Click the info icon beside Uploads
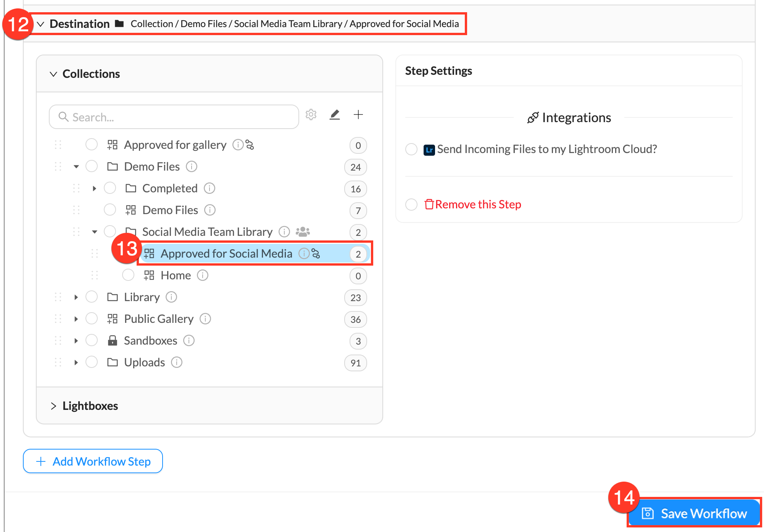Viewport: 764px width, 532px height. [x=177, y=362]
